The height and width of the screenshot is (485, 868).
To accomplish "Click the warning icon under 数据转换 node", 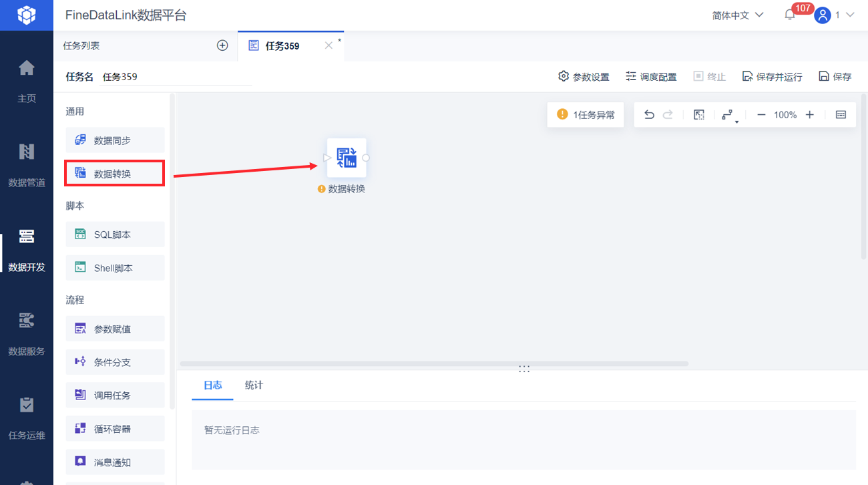I will click(x=322, y=189).
